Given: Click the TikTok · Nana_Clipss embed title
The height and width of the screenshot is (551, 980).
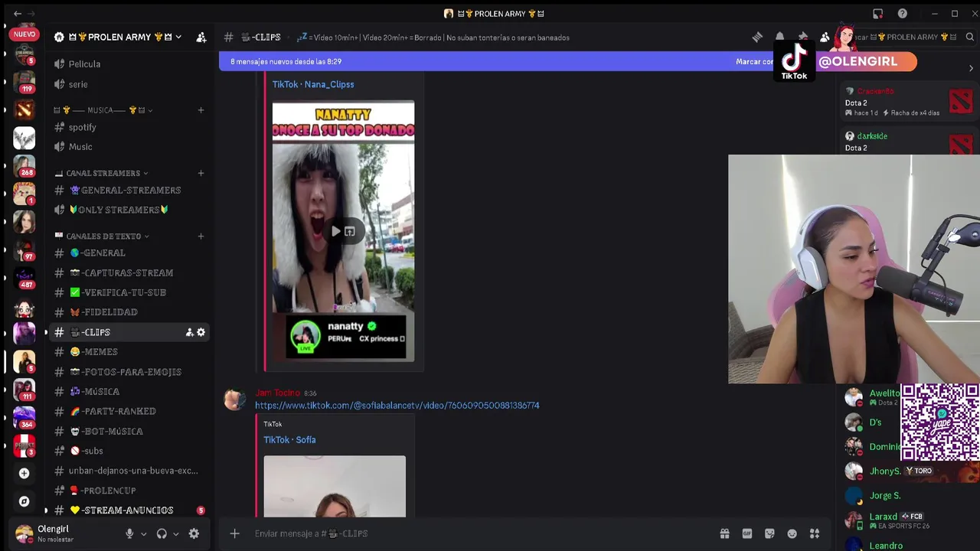Looking at the screenshot, I should click(x=313, y=84).
